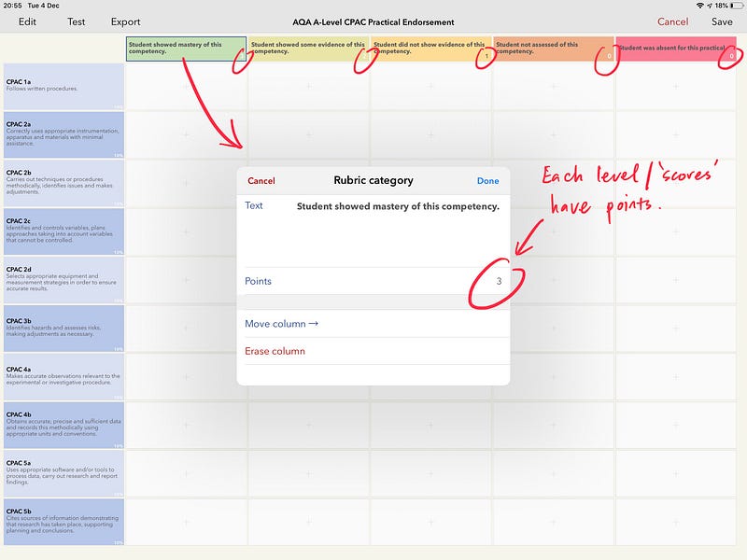Add text to CPAC 5b mastery cell
The width and height of the screenshot is (747, 560).
pos(186,522)
